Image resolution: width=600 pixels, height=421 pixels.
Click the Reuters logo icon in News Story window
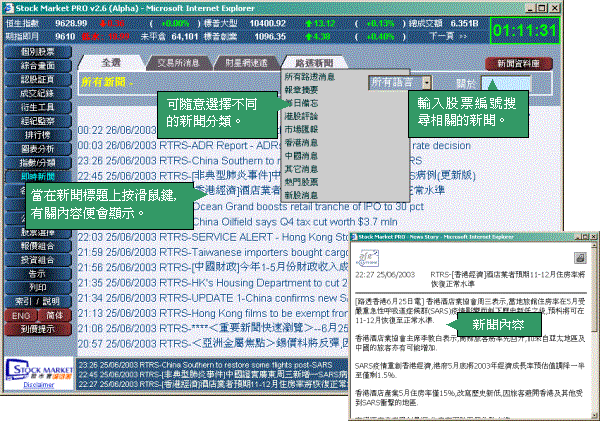click(x=367, y=258)
